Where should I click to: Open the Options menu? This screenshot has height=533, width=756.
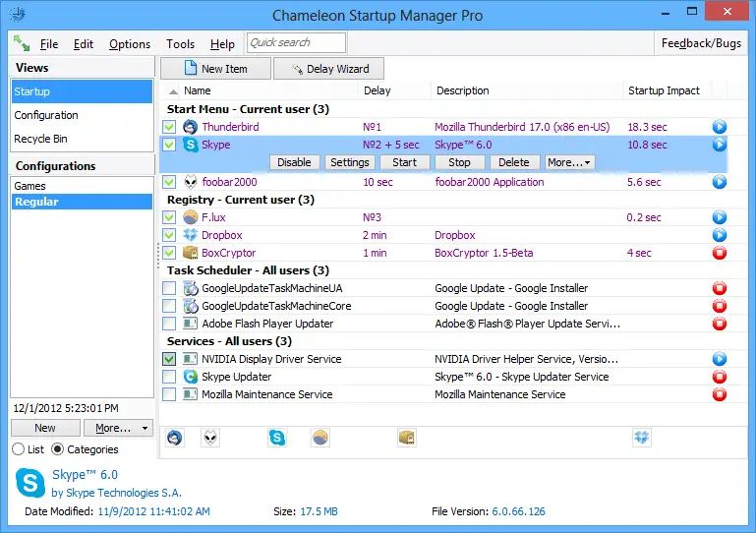coord(130,44)
